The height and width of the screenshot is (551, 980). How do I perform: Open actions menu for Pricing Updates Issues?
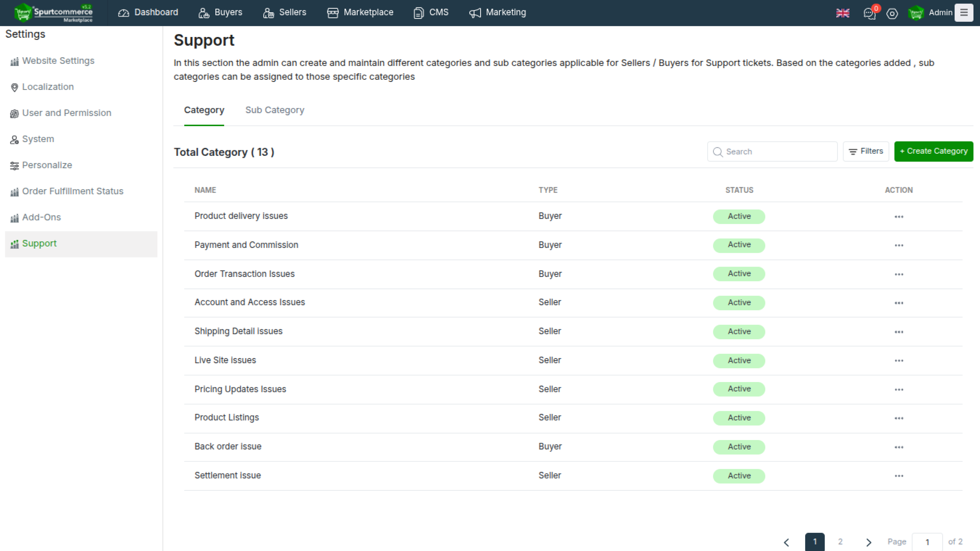click(899, 389)
